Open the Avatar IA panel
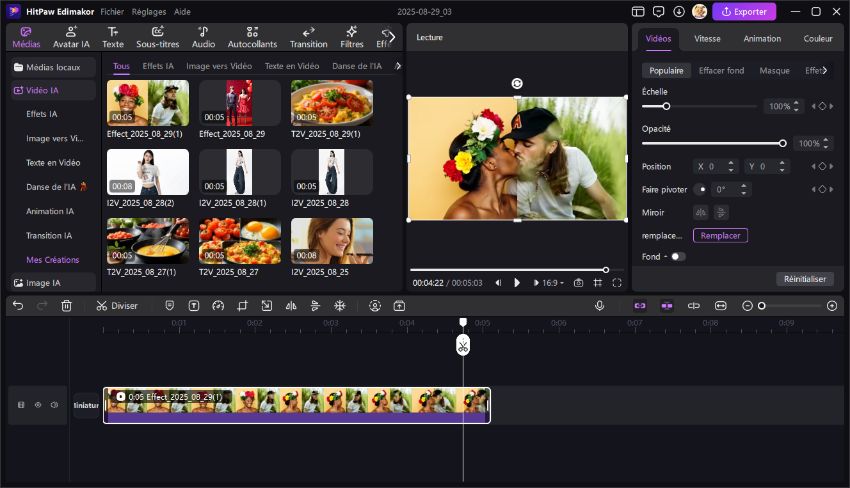Viewport: 850px width, 488px height. click(71, 37)
